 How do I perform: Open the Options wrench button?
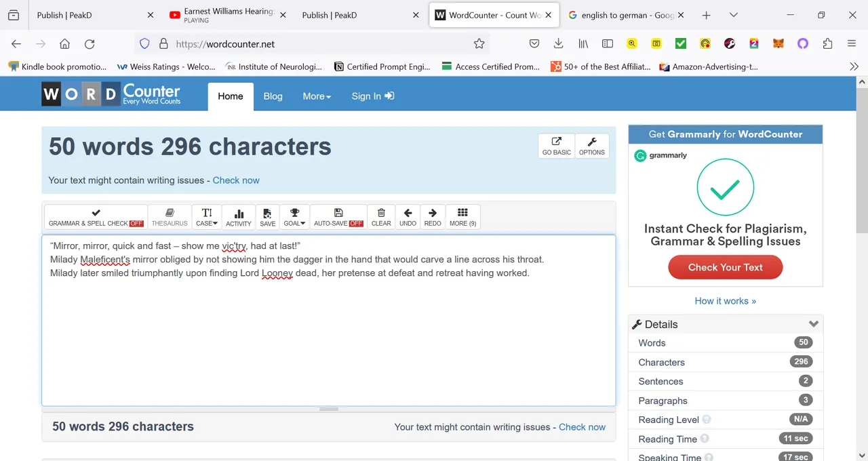pos(592,146)
